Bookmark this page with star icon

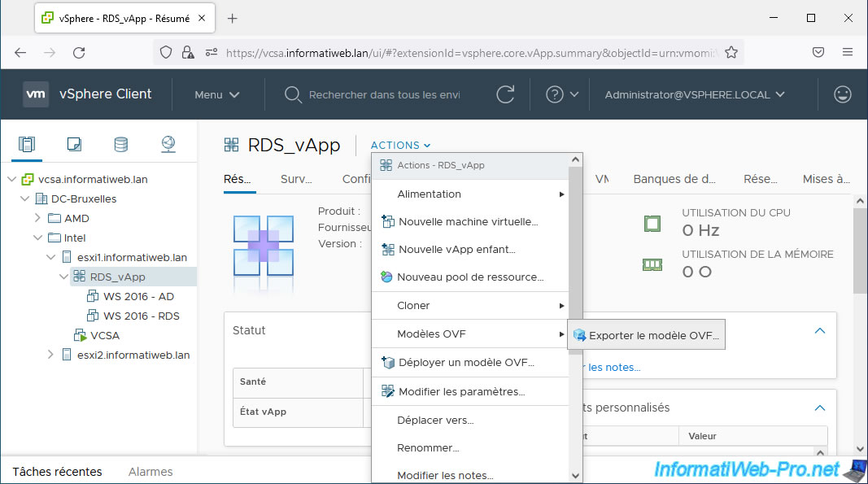(x=731, y=53)
